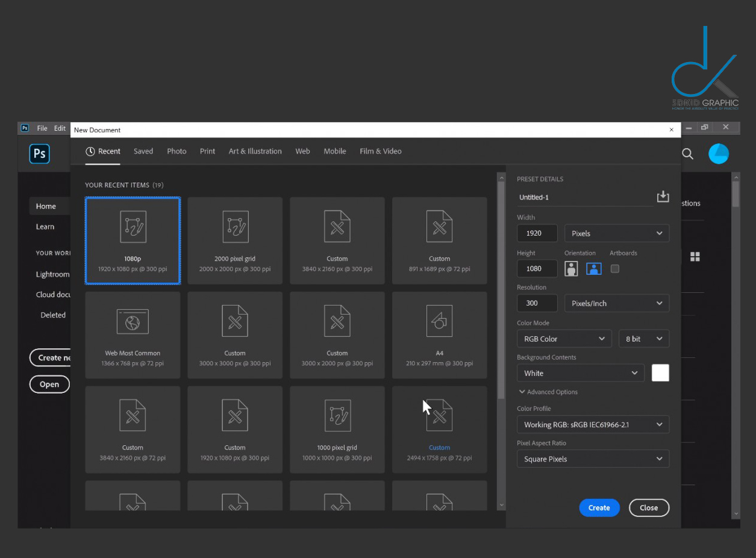Select portrait orientation icon
756x558 pixels.
(x=571, y=269)
